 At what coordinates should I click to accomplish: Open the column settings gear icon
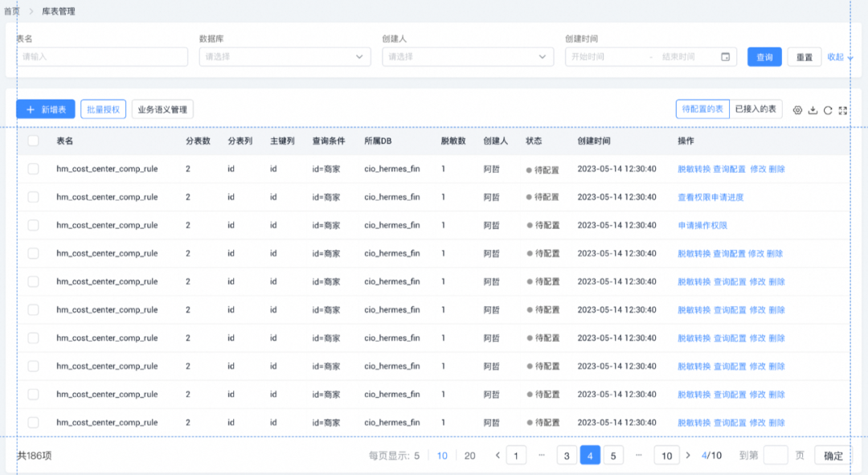797,110
